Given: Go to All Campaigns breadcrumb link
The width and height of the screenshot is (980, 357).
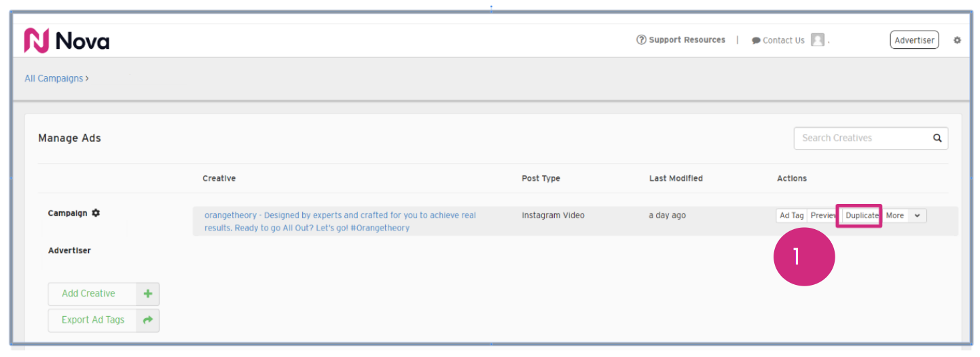Looking at the screenshot, I should click(54, 78).
